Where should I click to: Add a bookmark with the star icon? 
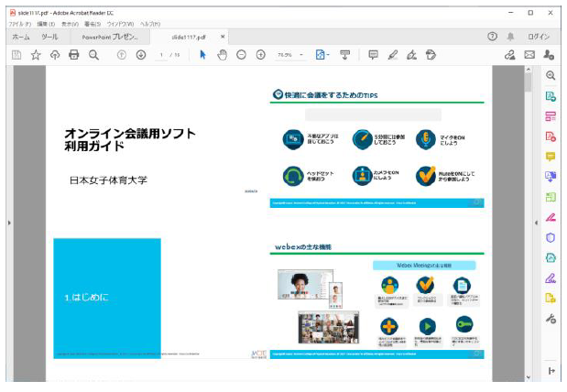tap(36, 55)
